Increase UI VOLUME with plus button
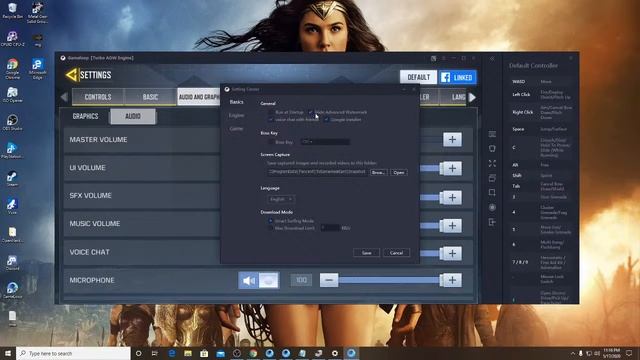This screenshot has width=640, height=360. 452,168
